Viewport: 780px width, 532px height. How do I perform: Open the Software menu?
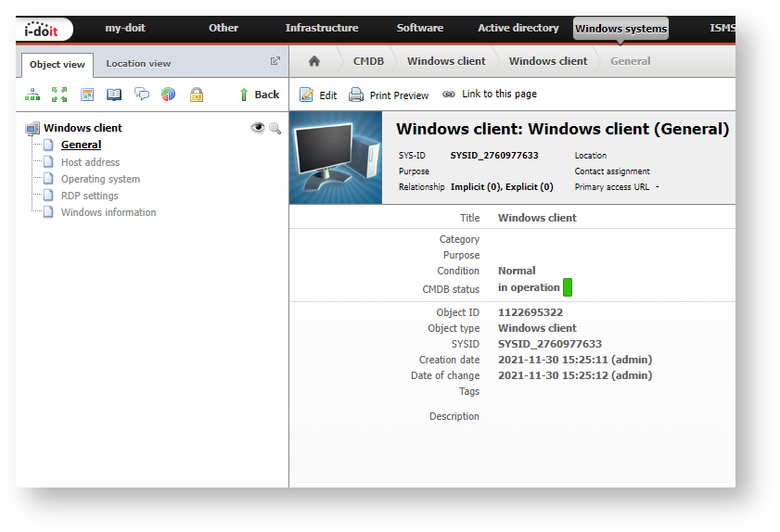tap(420, 28)
